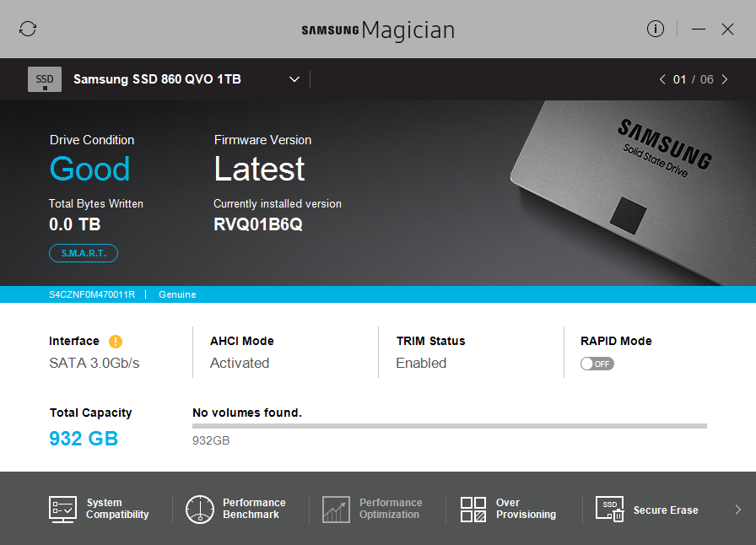This screenshot has width=756, height=545.
Task: Click SATA 3.0Gb/s interface value
Action: 94,363
